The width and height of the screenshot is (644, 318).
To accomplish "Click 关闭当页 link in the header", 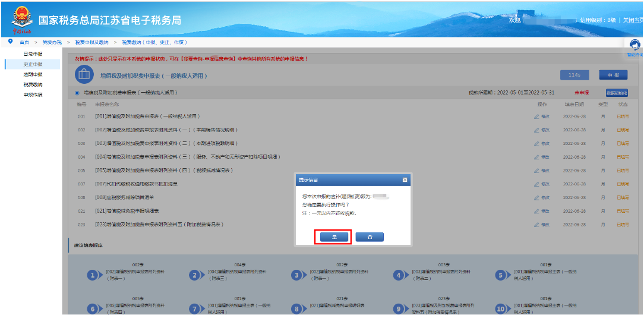I will coord(633,20).
